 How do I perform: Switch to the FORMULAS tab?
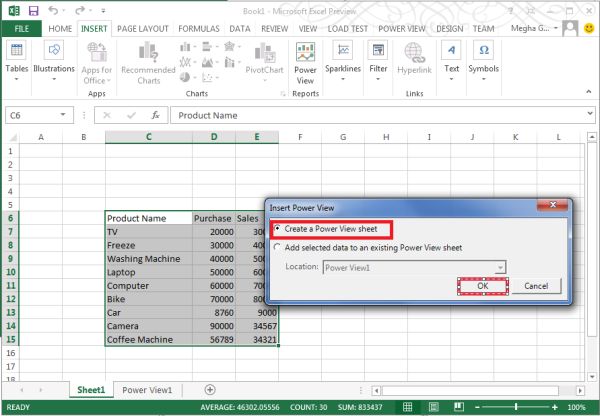[199, 29]
